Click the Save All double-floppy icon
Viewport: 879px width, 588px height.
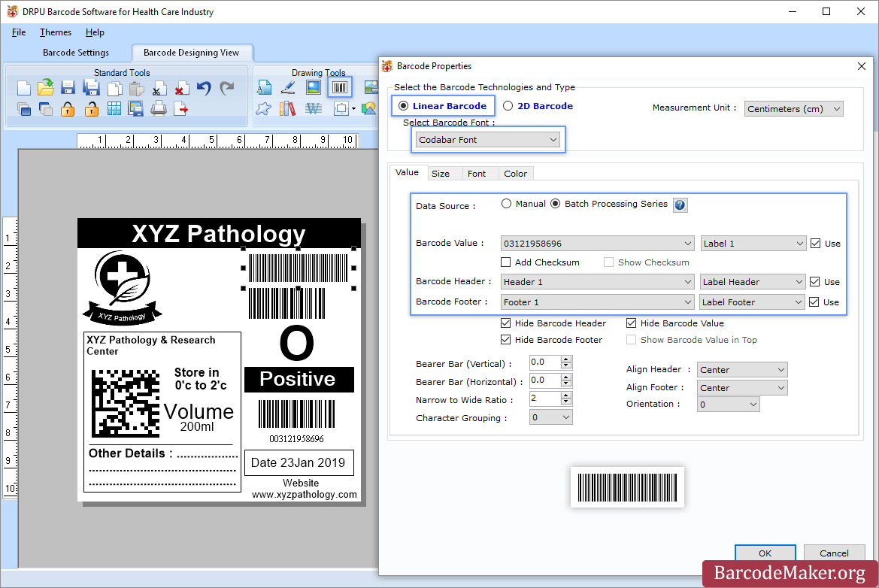(x=91, y=88)
